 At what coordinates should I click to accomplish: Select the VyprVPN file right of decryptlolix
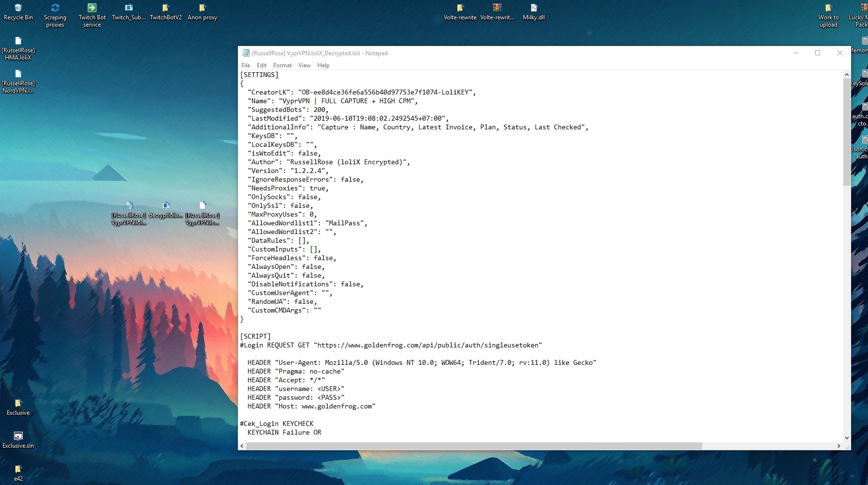203,213
